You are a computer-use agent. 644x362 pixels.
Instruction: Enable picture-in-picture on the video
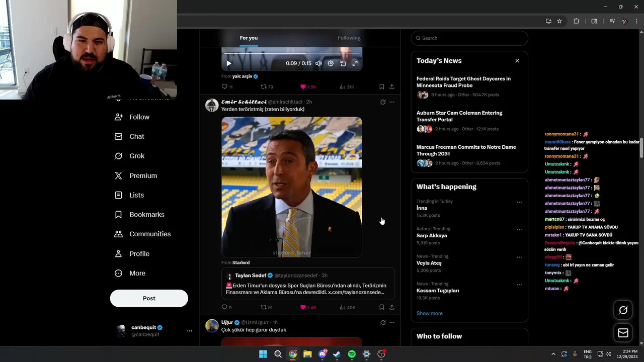343,63
